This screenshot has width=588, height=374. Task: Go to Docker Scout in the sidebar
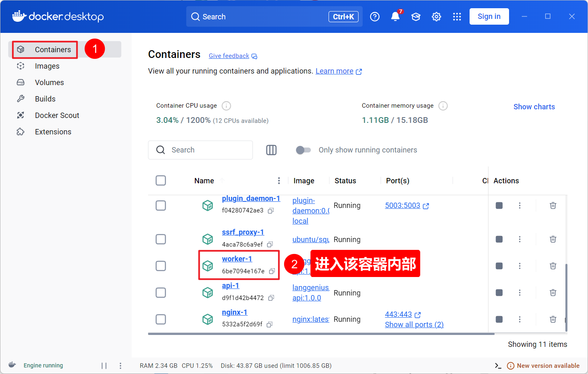[x=65, y=115]
